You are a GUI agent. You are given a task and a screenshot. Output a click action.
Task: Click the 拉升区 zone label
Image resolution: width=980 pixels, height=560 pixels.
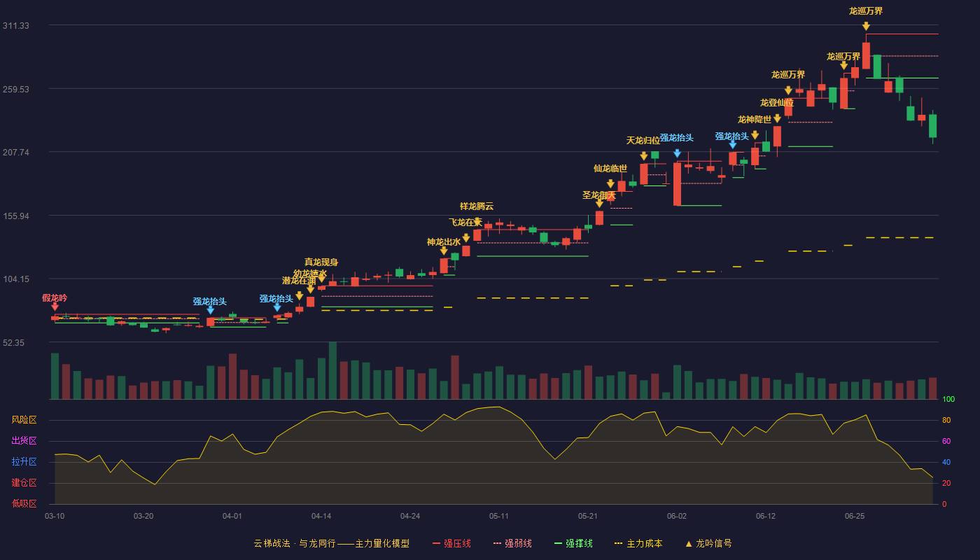click(24, 462)
